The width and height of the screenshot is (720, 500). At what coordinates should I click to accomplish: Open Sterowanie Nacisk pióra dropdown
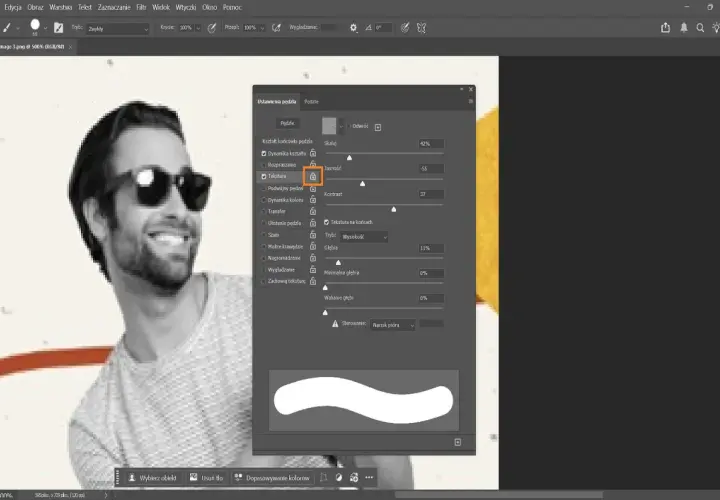coord(393,325)
